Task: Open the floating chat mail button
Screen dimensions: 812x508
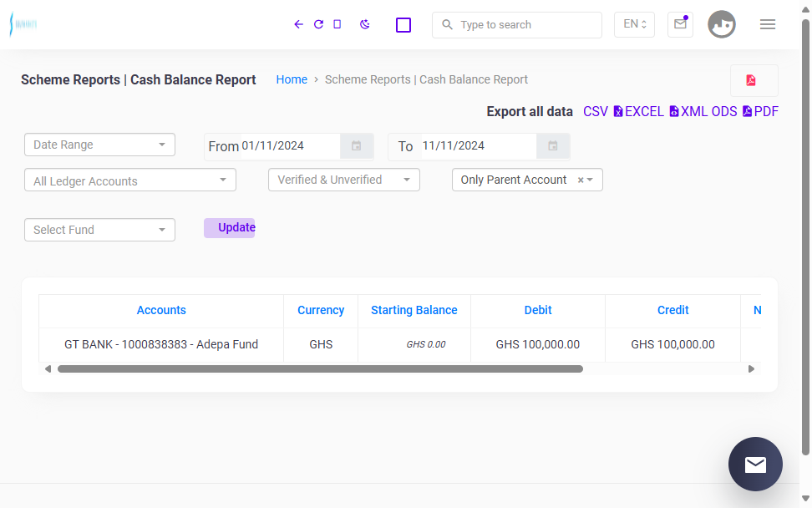Action: 755,464
